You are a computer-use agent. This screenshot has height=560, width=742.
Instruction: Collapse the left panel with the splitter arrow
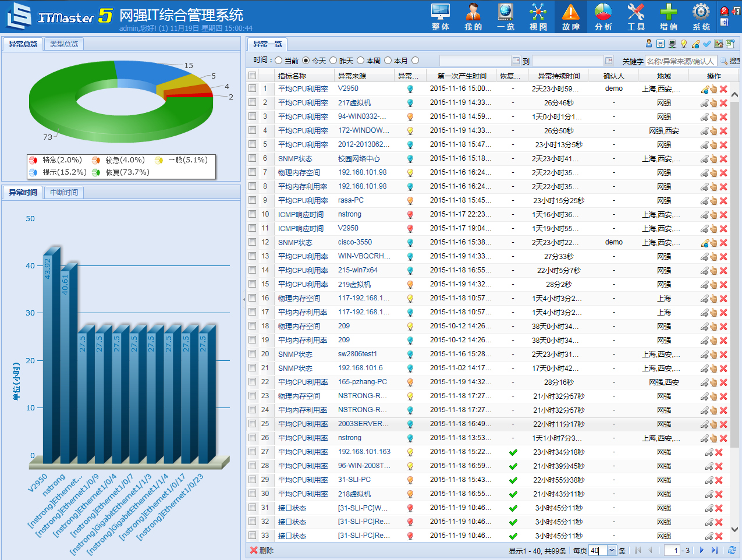coord(244,299)
